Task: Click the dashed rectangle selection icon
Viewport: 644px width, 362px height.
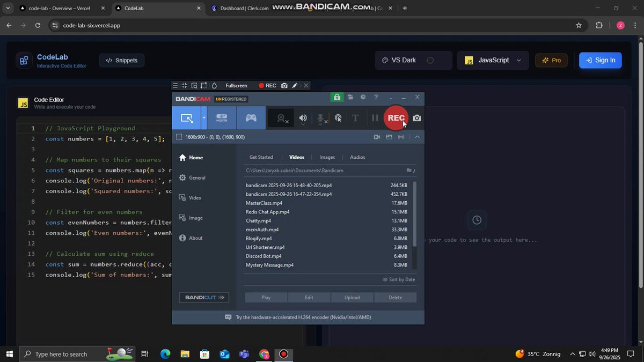Action: pyautogui.click(x=179, y=137)
